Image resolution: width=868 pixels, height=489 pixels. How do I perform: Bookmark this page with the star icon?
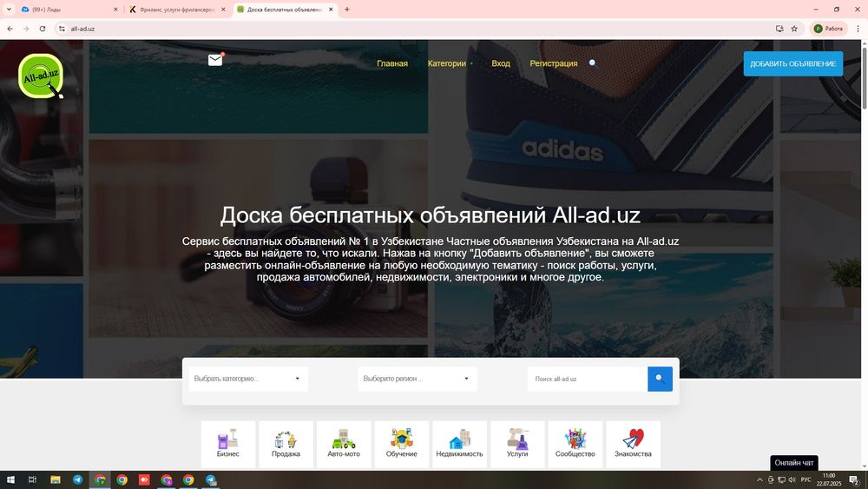(794, 29)
